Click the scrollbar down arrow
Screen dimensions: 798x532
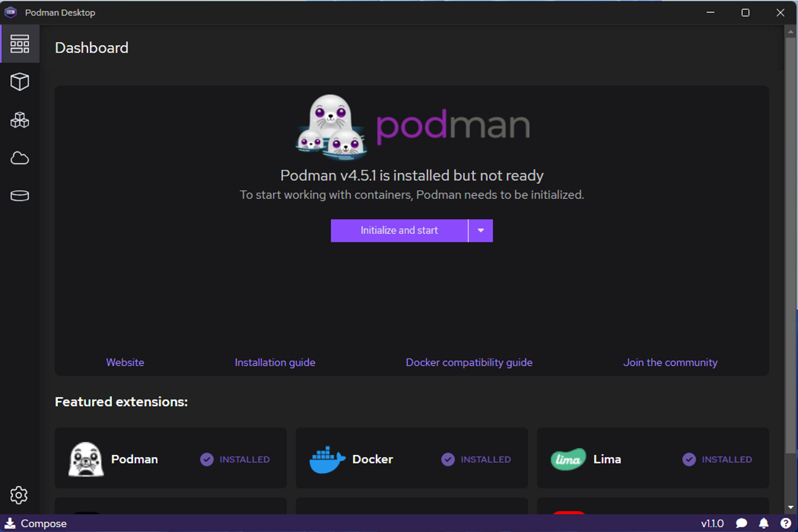[791, 507]
